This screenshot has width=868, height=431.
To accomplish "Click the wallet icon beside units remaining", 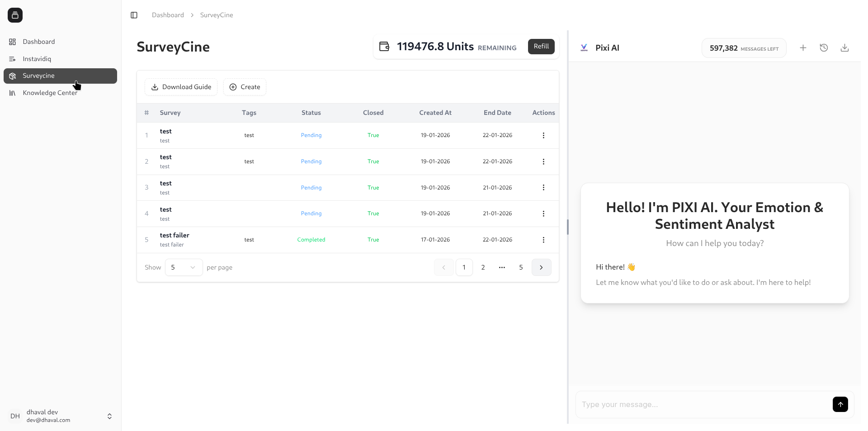I will [x=384, y=47].
